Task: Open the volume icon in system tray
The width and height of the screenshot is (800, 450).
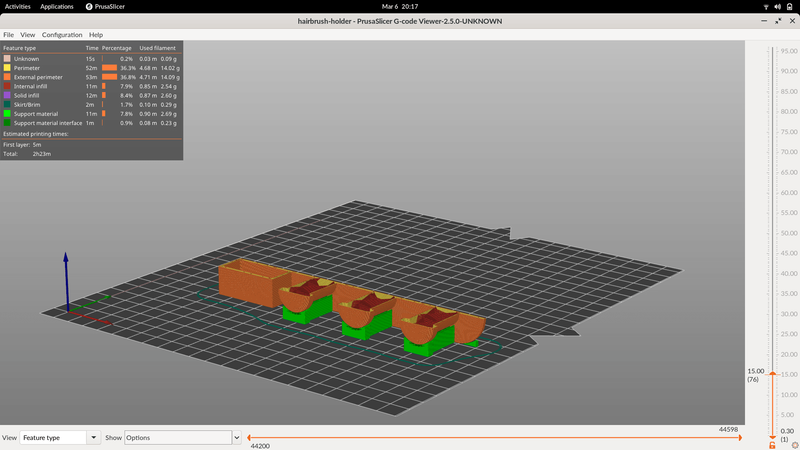Action: point(777,7)
